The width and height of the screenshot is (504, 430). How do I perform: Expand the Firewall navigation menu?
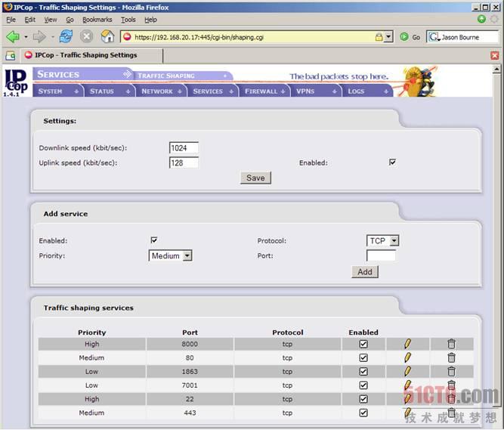tap(264, 91)
